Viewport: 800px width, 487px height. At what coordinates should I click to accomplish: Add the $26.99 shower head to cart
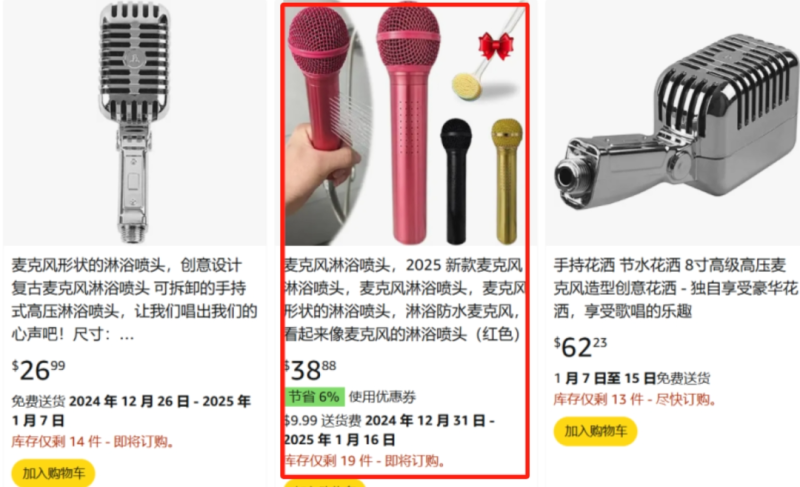(53, 473)
